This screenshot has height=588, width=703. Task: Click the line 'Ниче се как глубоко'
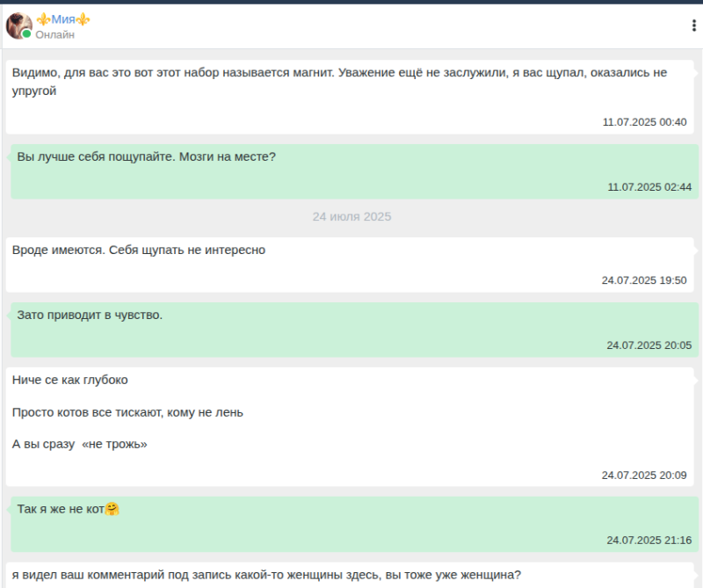[x=70, y=380]
